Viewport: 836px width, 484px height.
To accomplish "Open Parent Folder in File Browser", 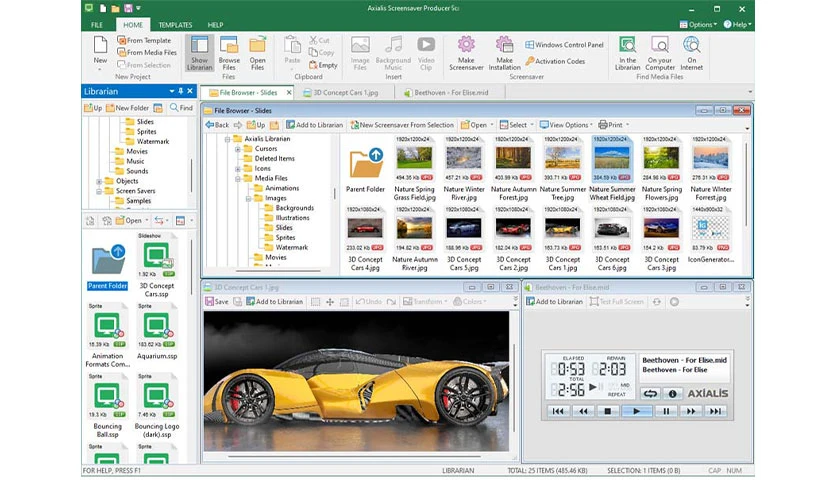I will (365, 170).
